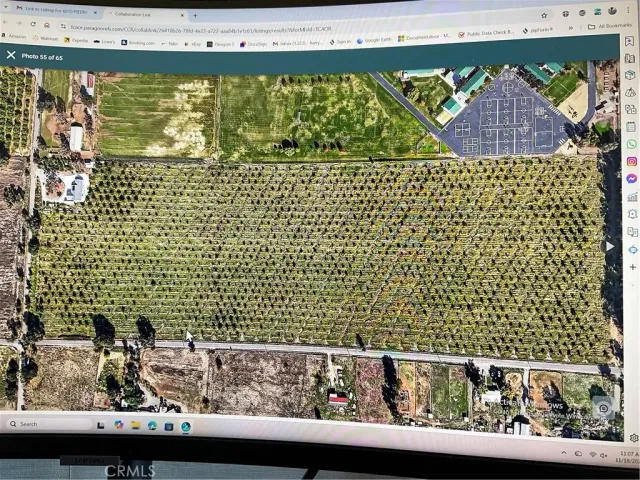The image size is (640, 480).
Task: Click the plus icon to add sidebar app
Action: [x=632, y=267]
